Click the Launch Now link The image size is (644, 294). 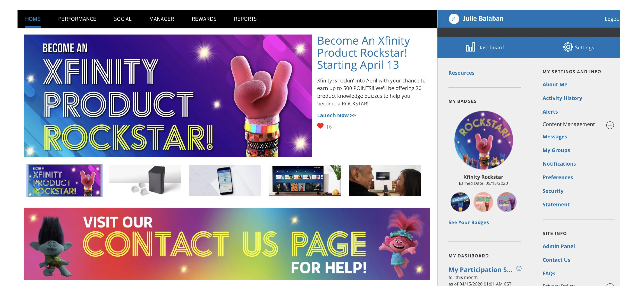(x=336, y=115)
